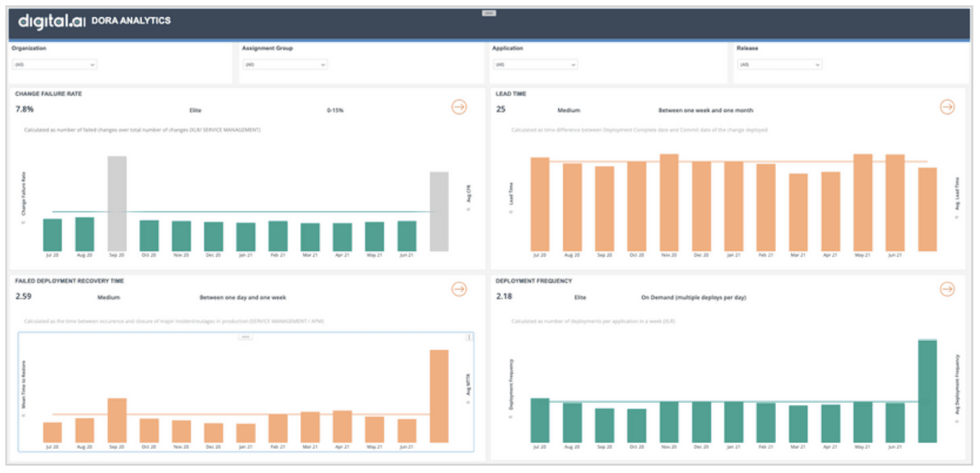Viewport: 980px width, 473px height.
Task: Open the recovery time chart's three-dot menu
Action: (x=469, y=338)
